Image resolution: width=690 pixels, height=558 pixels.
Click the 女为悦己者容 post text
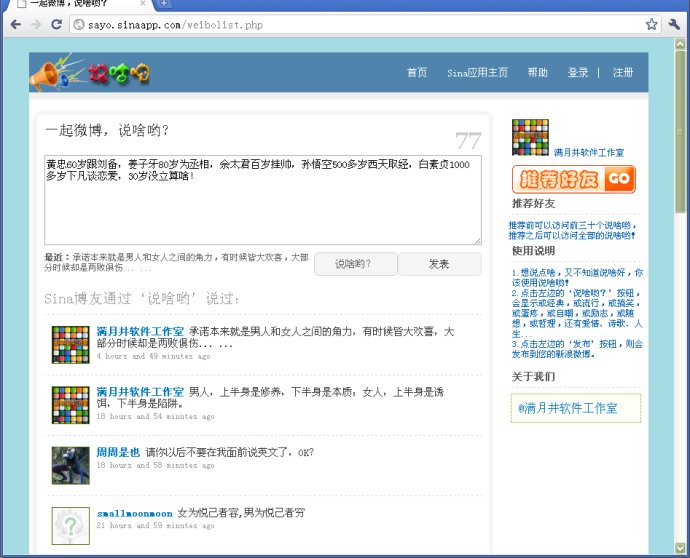241,513
